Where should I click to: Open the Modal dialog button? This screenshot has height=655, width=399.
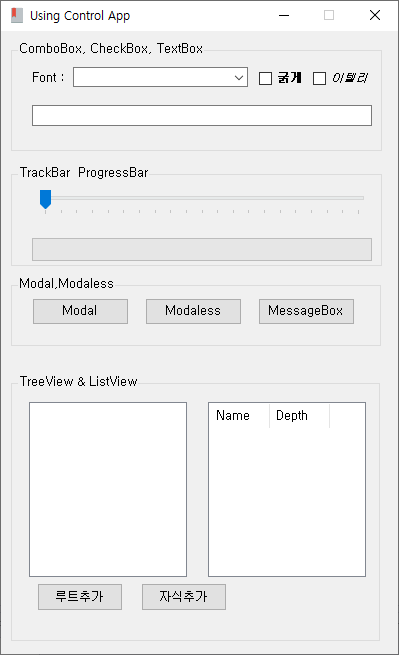[x=80, y=311]
